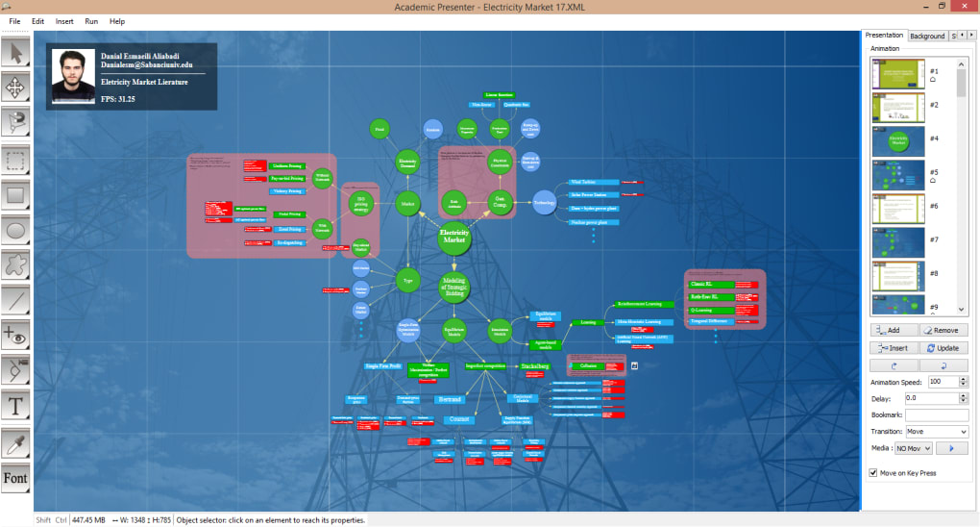Image resolution: width=980 pixels, height=527 pixels.
Task: Select animation thumbnail #7
Action: (898, 242)
